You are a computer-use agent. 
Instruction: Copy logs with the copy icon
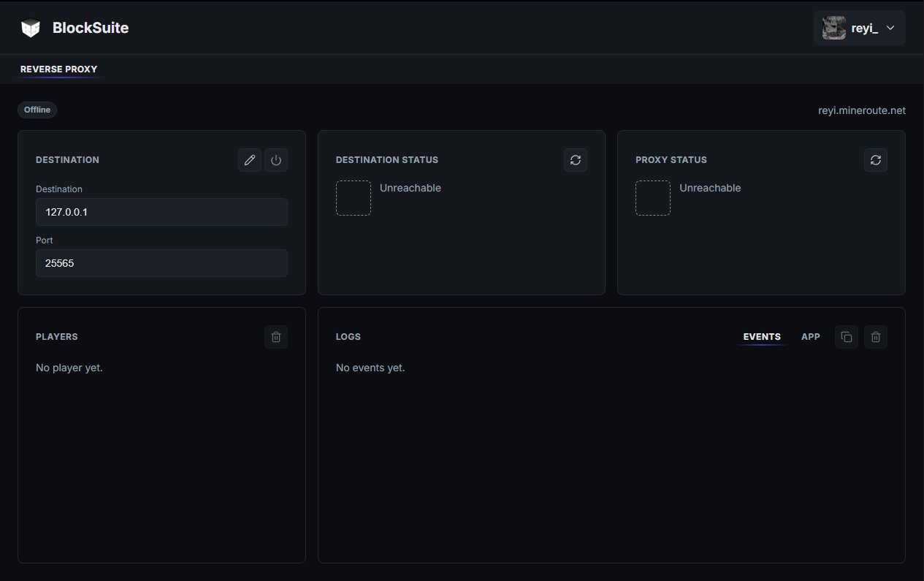pos(847,337)
